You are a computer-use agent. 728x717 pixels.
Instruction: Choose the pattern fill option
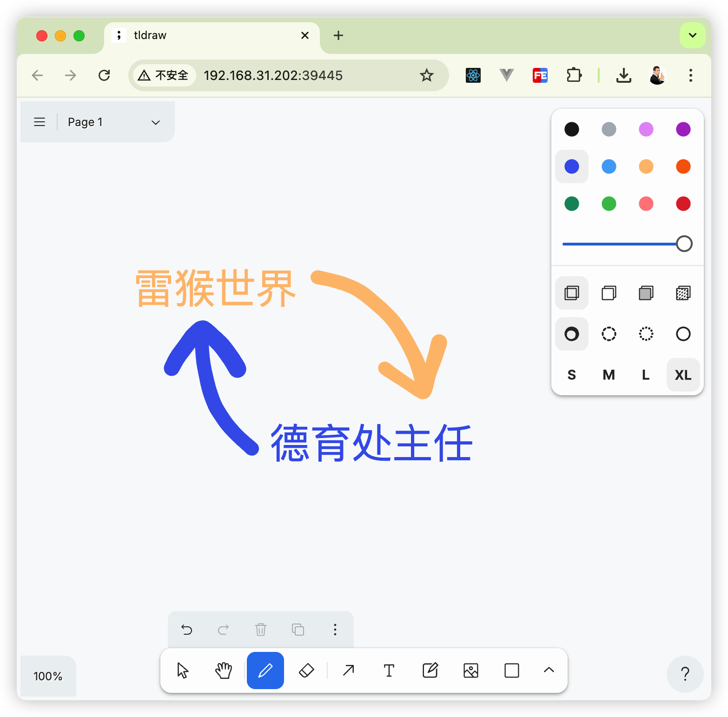[683, 293]
